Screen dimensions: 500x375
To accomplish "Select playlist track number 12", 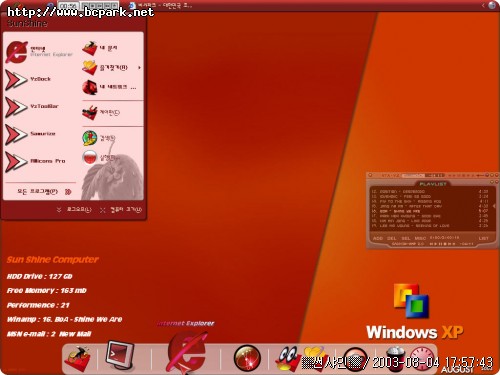I will [430, 192].
